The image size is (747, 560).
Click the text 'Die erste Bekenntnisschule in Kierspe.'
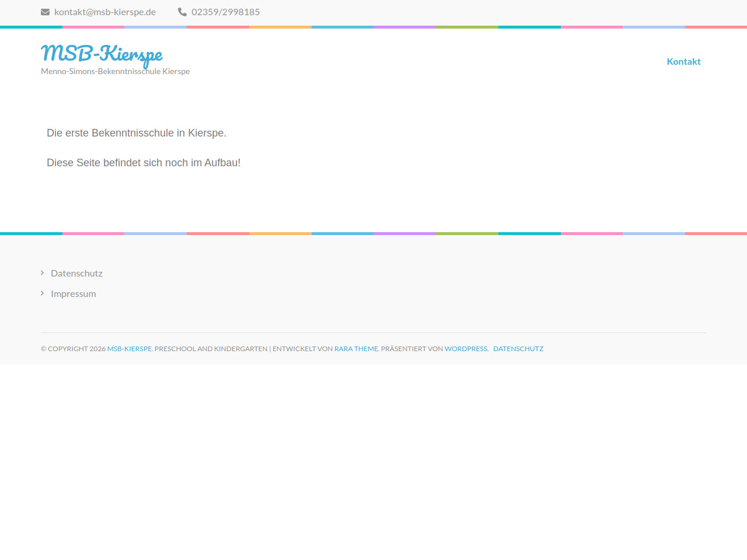coord(137,133)
